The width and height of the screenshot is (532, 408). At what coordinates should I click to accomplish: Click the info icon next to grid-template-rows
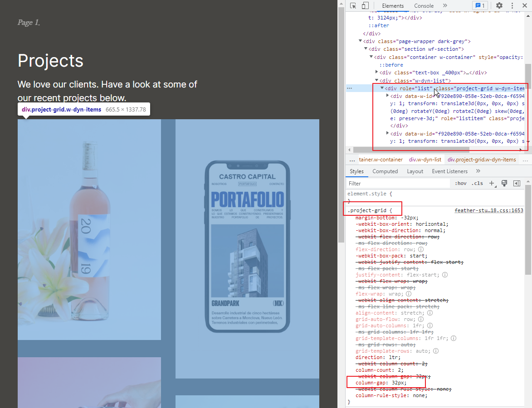436,351
